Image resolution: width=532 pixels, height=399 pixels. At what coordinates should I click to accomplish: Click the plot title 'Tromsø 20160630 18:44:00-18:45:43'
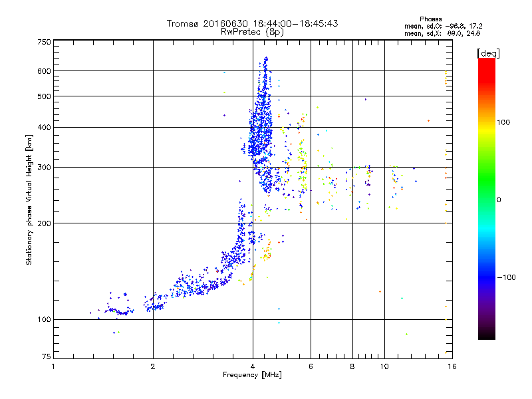click(x=252, y=23)
